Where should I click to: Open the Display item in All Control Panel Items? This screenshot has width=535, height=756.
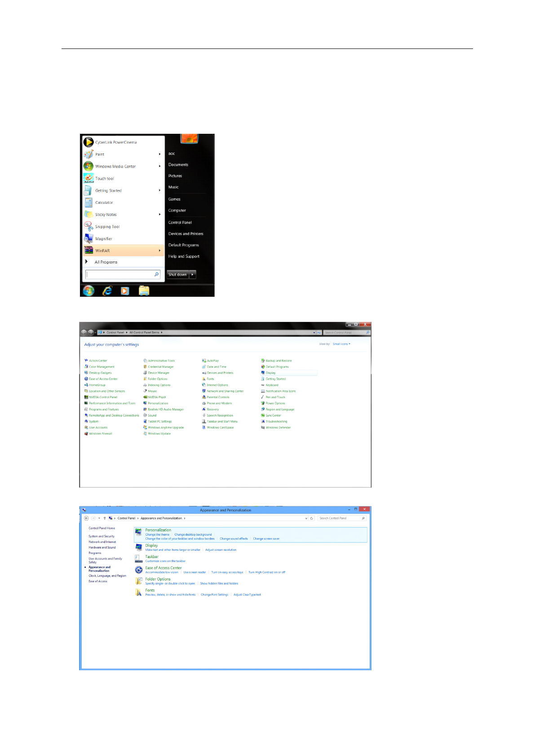coord(270,373)
